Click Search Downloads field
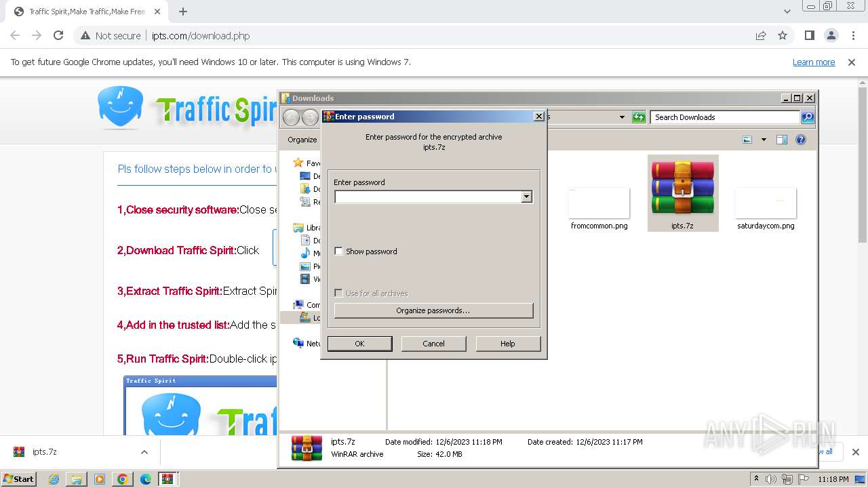868x488 pixels. pos(725,117)
